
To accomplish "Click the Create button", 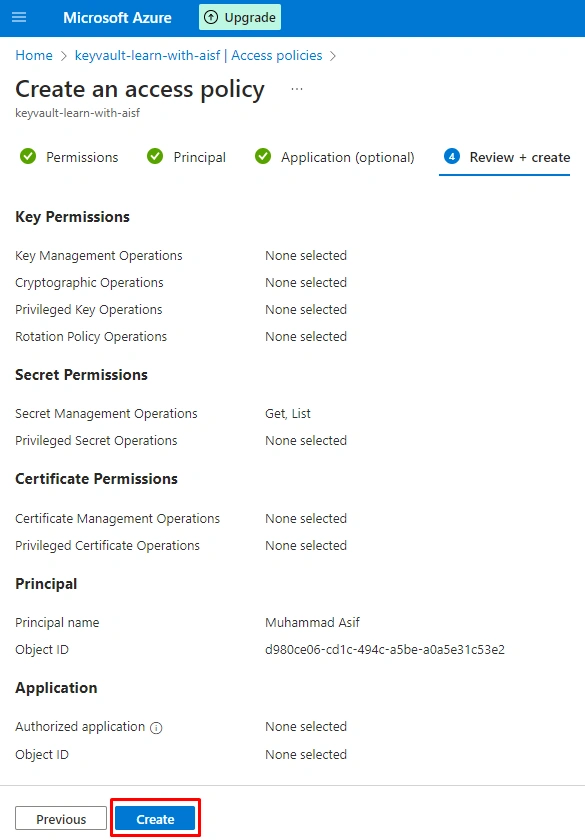I will pos(155,819).
